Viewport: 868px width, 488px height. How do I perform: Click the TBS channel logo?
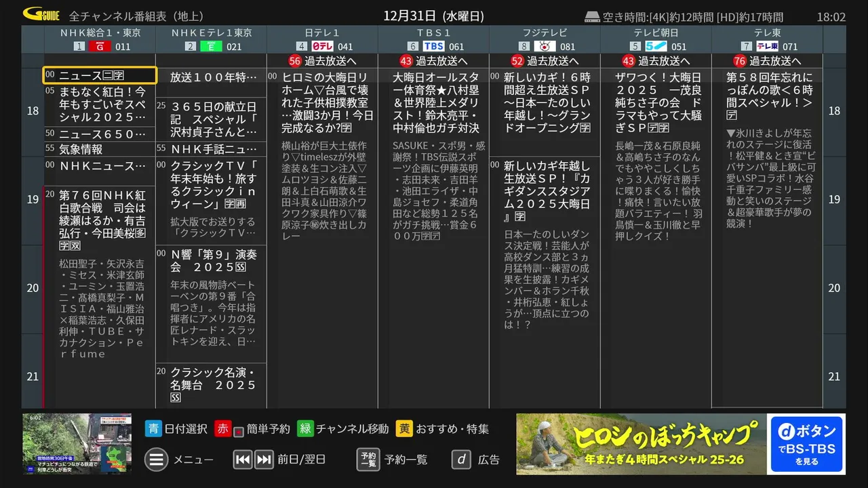point(433,46)
